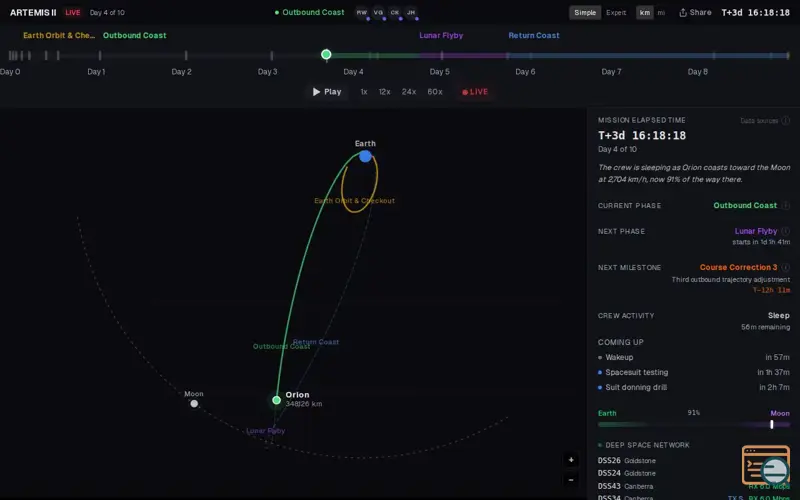800x500 pixels.
Task: Click the Course Correction 3 milestone link
Action: tap(738, 267)
